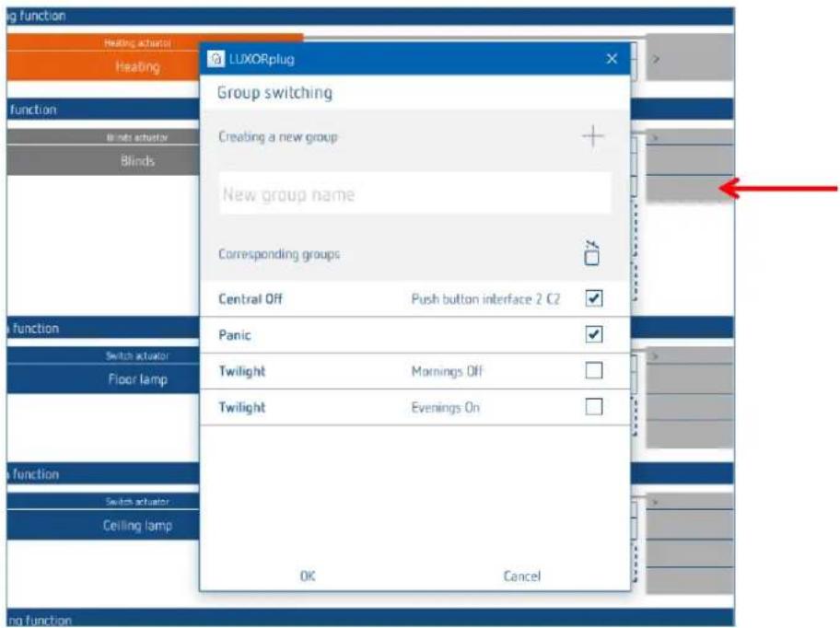The height and width of the screenshot is (628, 840).
Task: Click Cancel in the Group switching dialog
Action: (x=522, y=576)
